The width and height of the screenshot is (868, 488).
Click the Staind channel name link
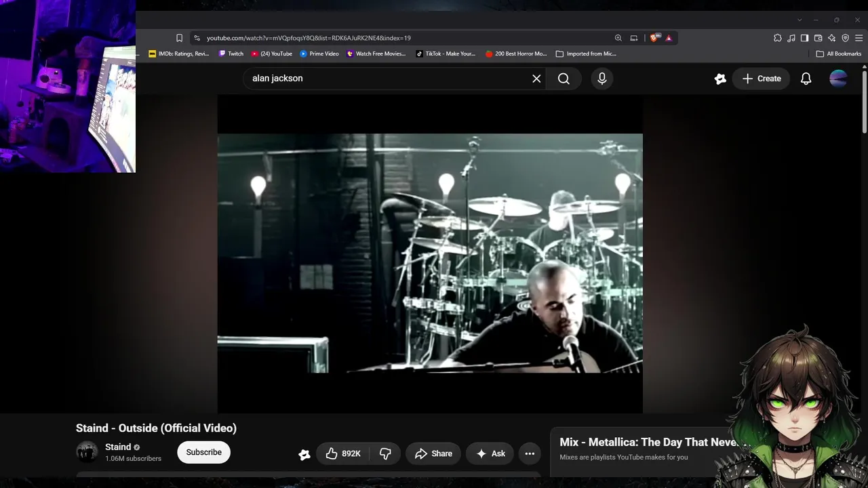118,447
